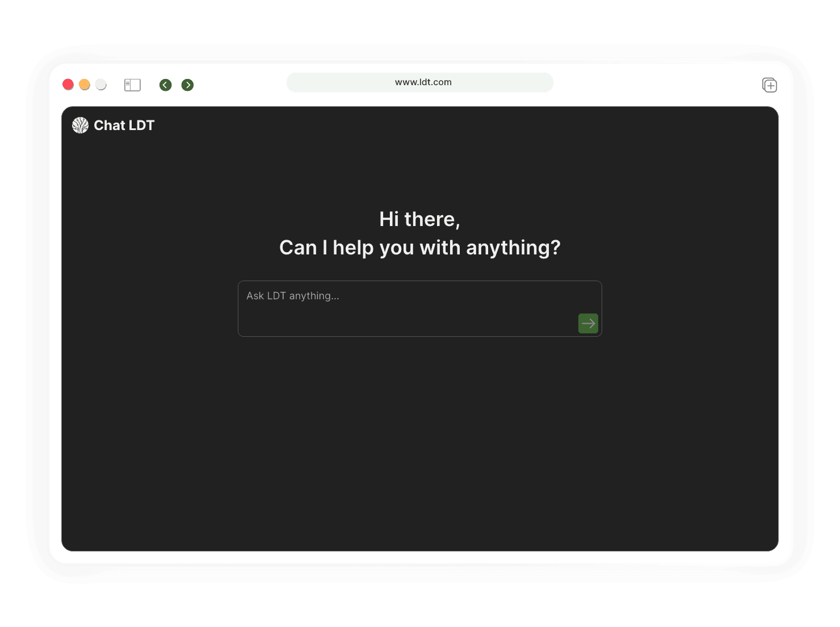
Task: Click the Chat LDT leaf logo
Action: click(x=80, y=126)
